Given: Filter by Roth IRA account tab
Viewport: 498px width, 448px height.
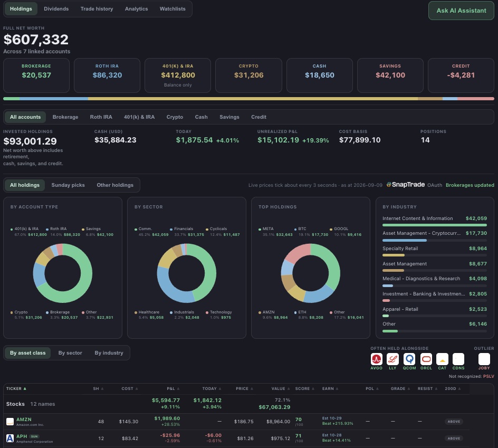Looking at the screenshot, I should tap(101, 117).
